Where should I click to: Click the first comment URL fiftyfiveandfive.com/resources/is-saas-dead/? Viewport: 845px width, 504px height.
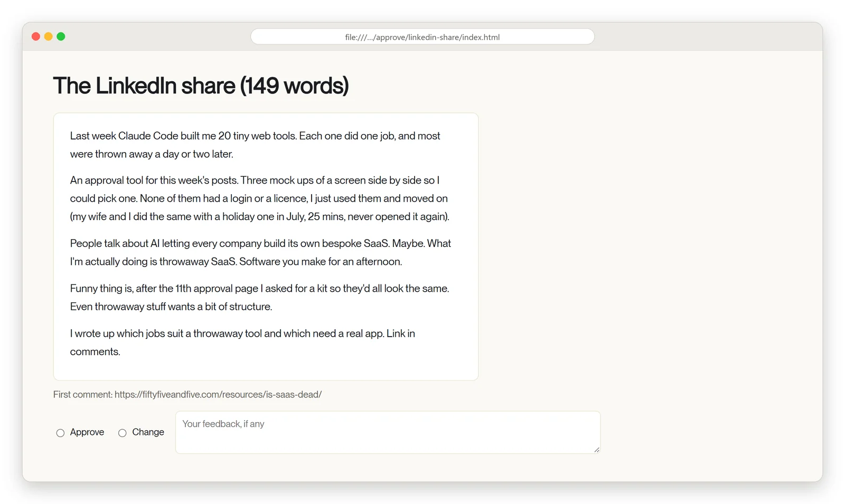click(218, 394)
